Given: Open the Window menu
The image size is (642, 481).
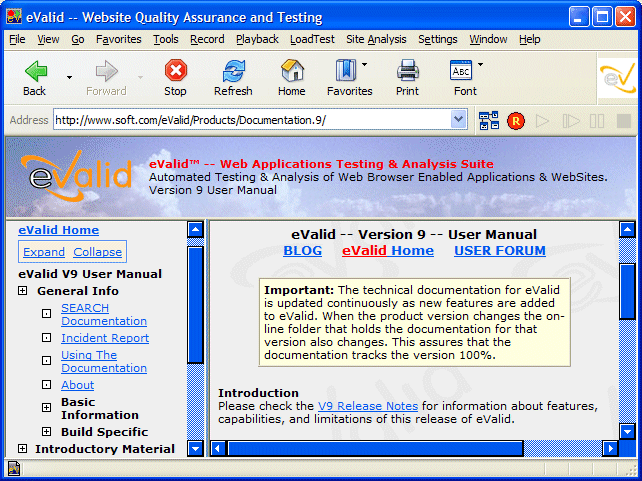Looking at the screenshot, I should click(x=488, y=39).
